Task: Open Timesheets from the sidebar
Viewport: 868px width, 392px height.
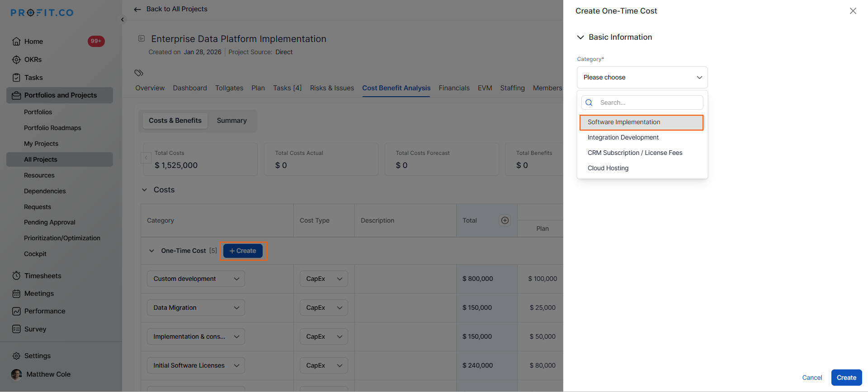Action: coord(42,276)
